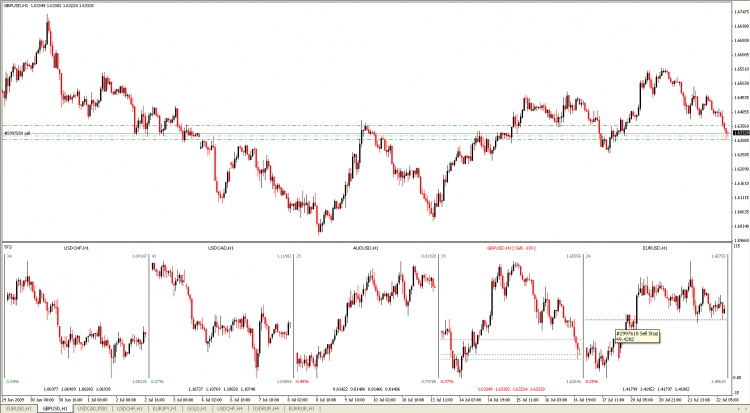Viewport: 750px width, 413px height.
Task: Open the GOLD,H1 chart tab
Action: pyautogui.click(x=197, y=408)
